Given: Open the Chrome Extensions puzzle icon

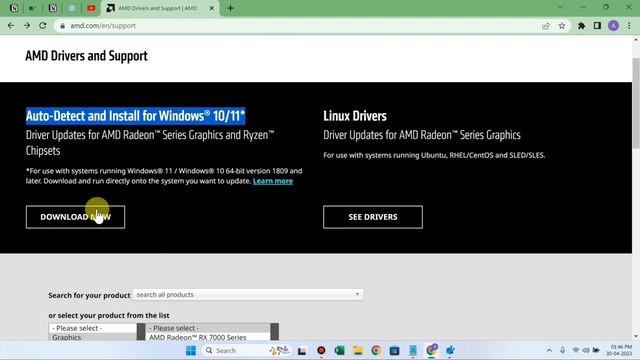Looking at the screenshot, I should [x=582, y=26].
